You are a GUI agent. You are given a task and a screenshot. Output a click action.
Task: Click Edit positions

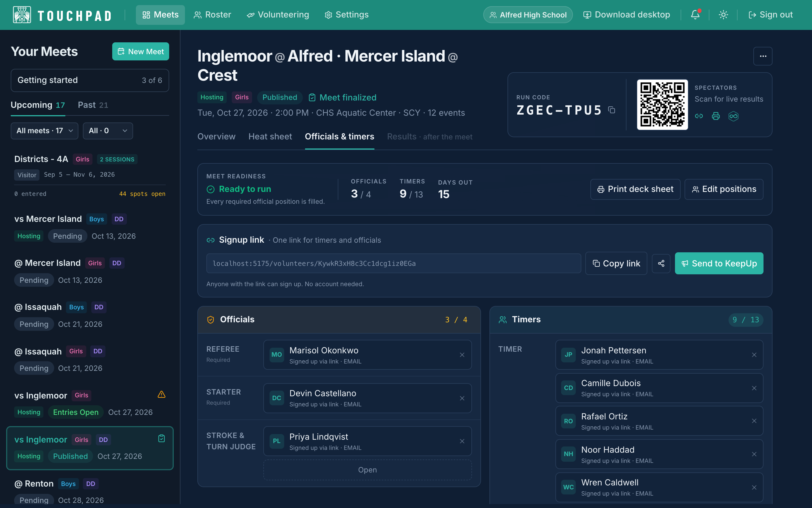[x=724, y=189]
